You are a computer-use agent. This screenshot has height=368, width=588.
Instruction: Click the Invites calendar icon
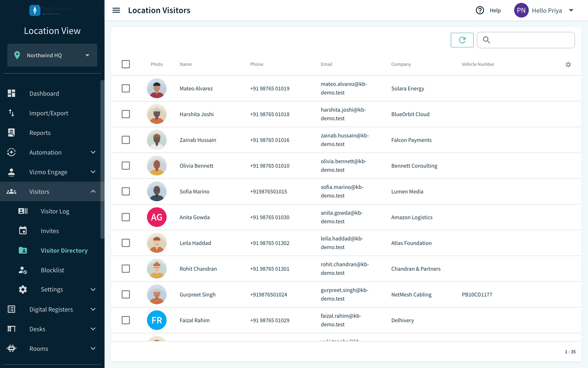point(23,230)
